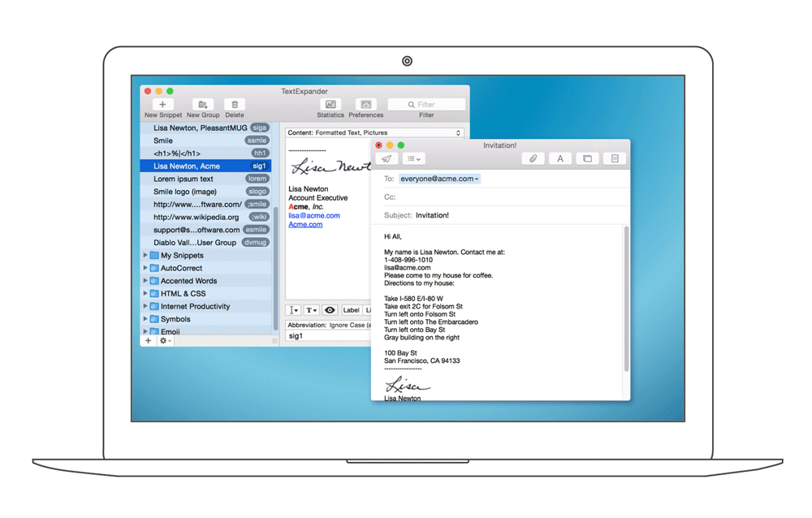Click the lisa@acme.com link in snippet
Screen dimensions: 812x518
[x=314, y=216]
